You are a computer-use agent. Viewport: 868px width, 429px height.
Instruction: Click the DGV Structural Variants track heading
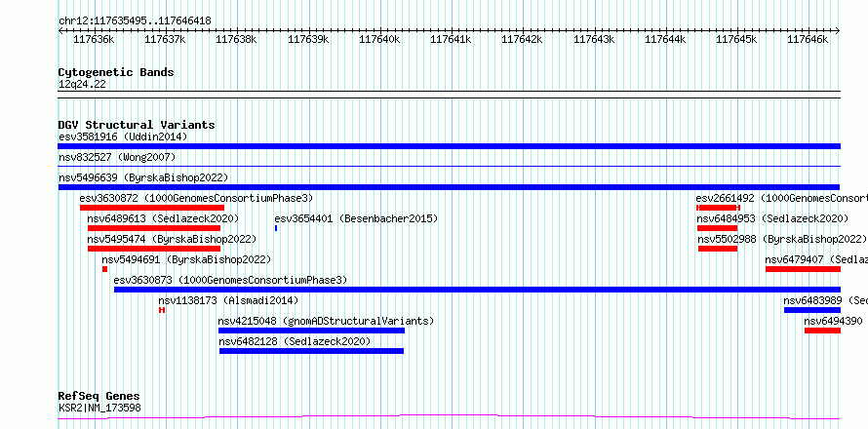point(137,125)
